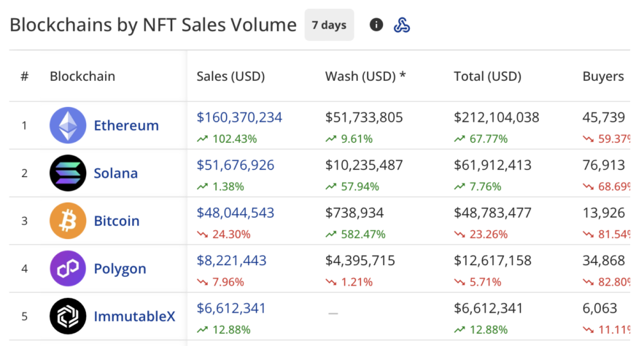Click Bitcoin buyers count 13,926
Screen dimensions: 644x346
pos(604,213)
